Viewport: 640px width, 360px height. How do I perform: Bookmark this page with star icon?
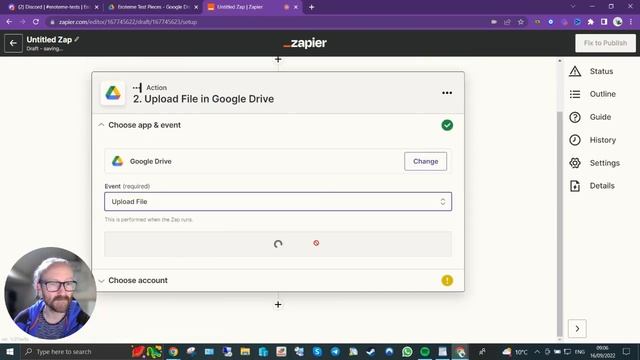click(521, 22)
